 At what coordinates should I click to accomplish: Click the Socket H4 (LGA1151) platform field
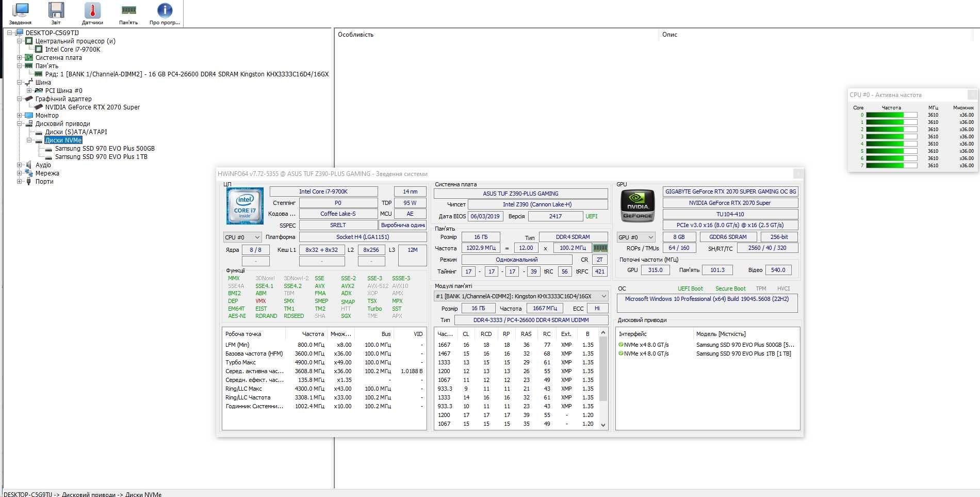(363, 237)
